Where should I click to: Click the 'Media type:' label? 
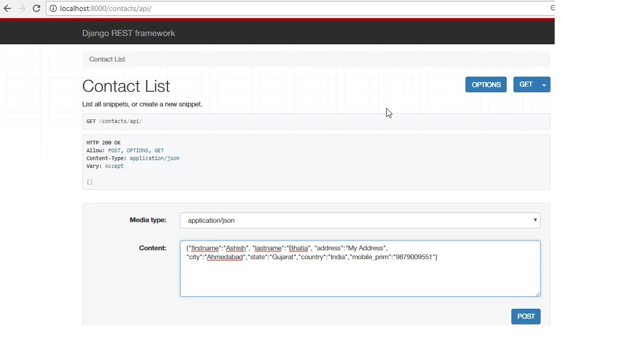[148, 220]
